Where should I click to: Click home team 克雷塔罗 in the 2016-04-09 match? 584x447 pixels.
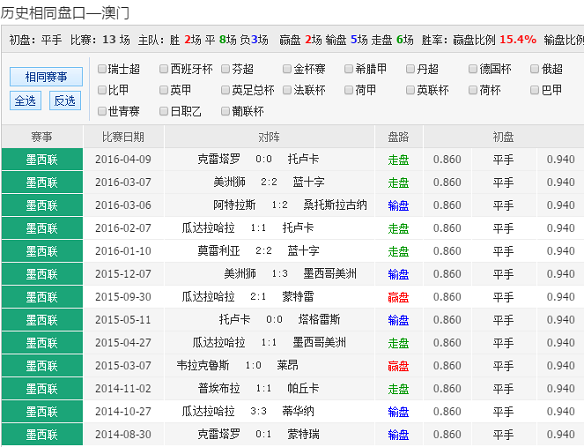point(219,159)
